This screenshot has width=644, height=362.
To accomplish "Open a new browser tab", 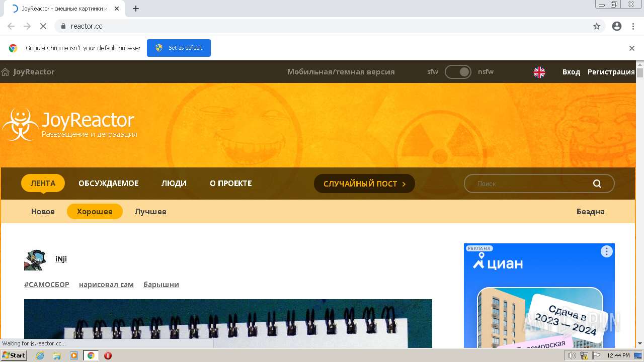I will point(136,9).
